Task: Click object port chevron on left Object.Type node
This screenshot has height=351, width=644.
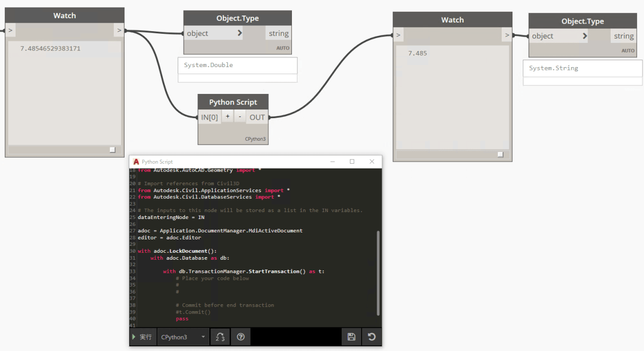Action: (239, 33)
